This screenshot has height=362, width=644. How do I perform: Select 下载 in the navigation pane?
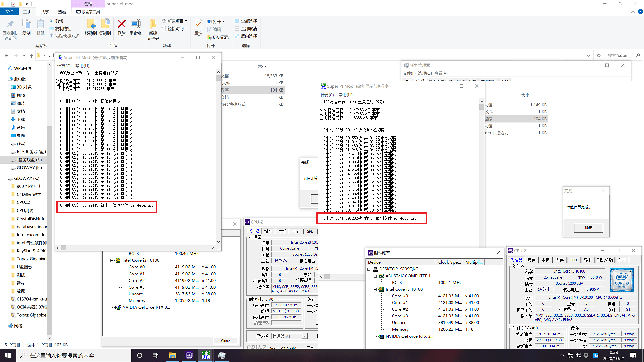[x=21, y=120]
